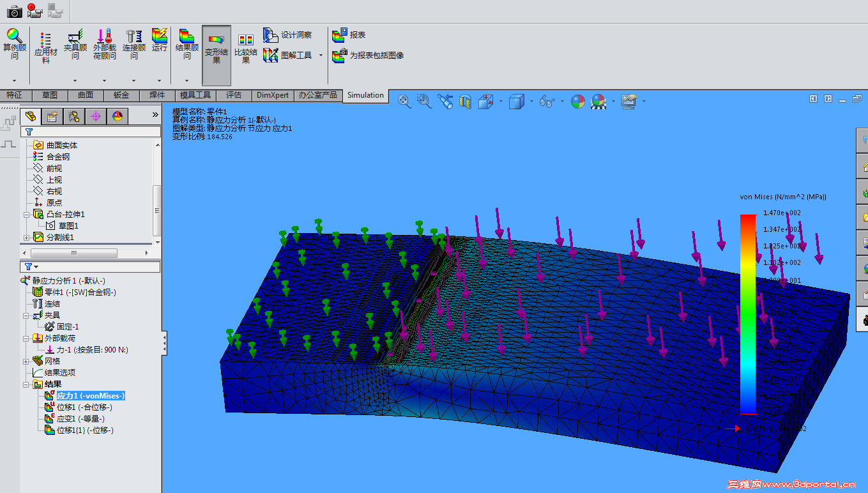Expand the 分割线1 feature node
Screen dimensions: 868x493
point(27,238)
